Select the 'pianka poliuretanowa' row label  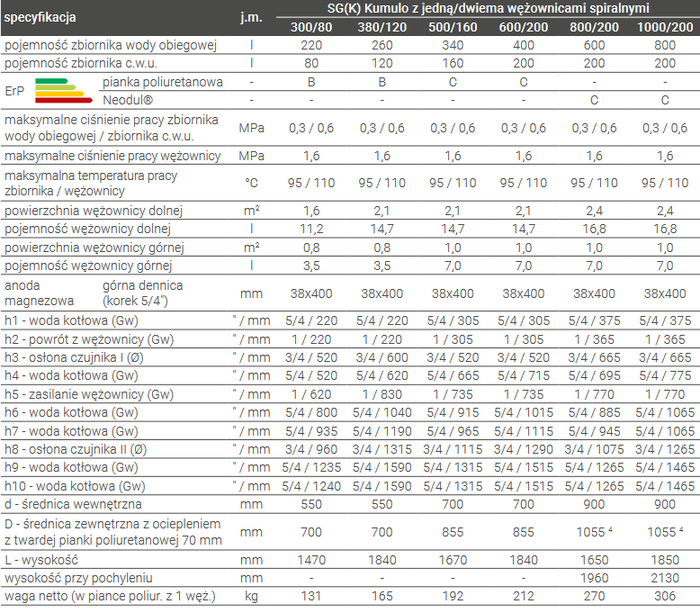click(163, 82)
